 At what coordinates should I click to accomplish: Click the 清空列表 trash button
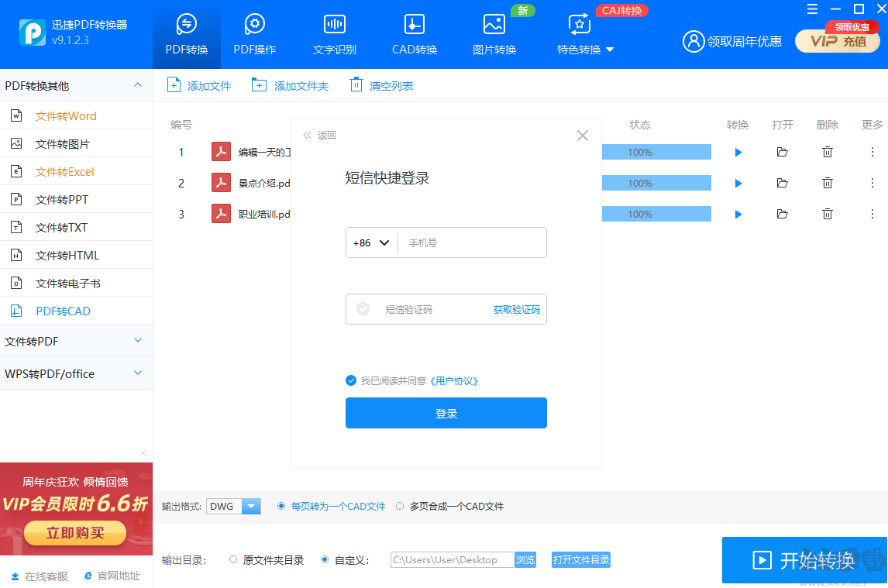pyautogui.click(x=381, y=85)
